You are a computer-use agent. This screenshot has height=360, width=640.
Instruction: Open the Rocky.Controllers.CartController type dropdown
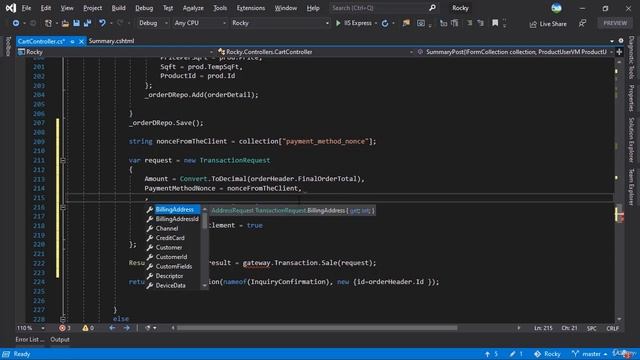click(315, 52)
